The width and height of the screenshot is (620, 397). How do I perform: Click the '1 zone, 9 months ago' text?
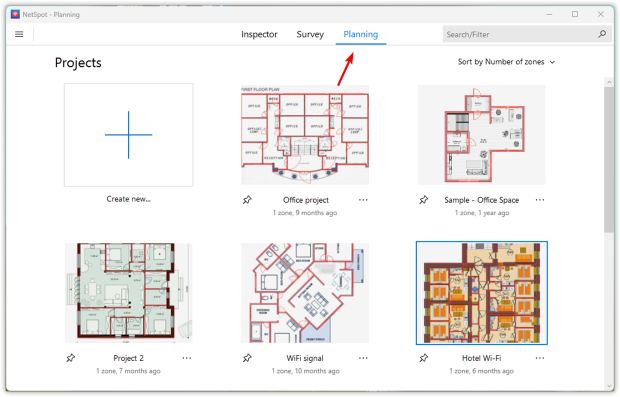(305, 213)
